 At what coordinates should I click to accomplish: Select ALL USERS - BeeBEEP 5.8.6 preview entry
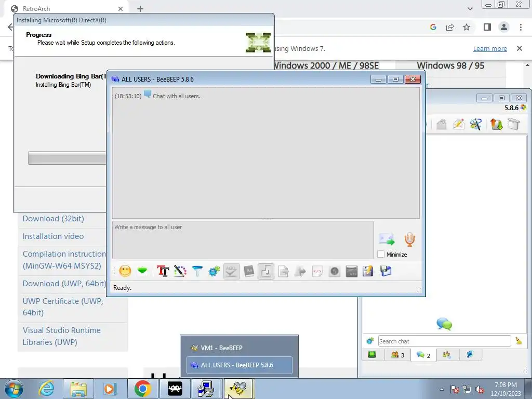point(239,365)
